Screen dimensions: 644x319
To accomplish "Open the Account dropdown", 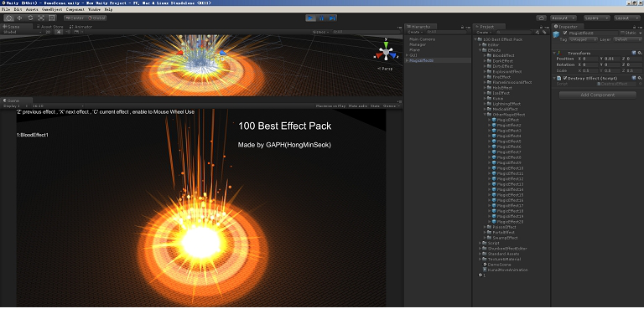I will [563, 18].
